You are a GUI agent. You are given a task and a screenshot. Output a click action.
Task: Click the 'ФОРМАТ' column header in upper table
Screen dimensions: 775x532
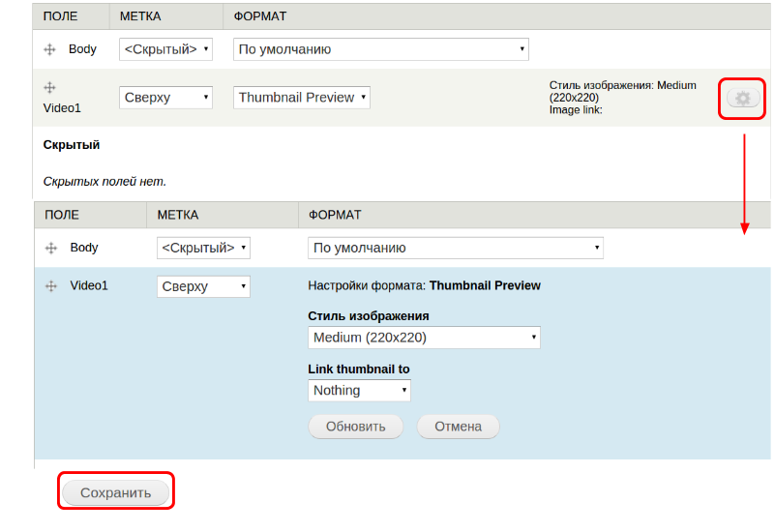point(260,16)
